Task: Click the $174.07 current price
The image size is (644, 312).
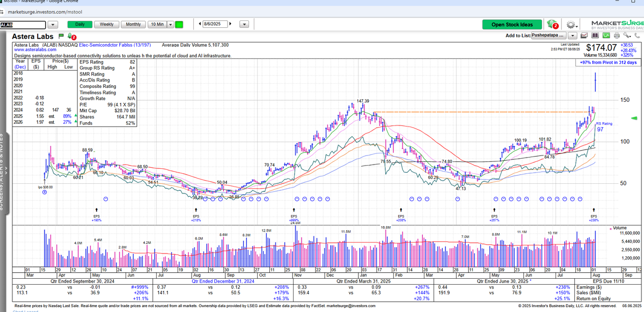Action: (601, 48)
